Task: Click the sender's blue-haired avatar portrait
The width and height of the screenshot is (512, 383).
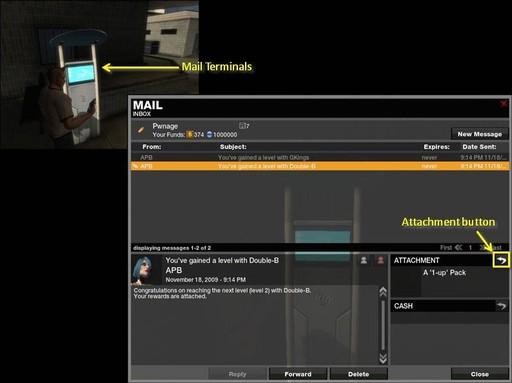Action: click(146, 270)
